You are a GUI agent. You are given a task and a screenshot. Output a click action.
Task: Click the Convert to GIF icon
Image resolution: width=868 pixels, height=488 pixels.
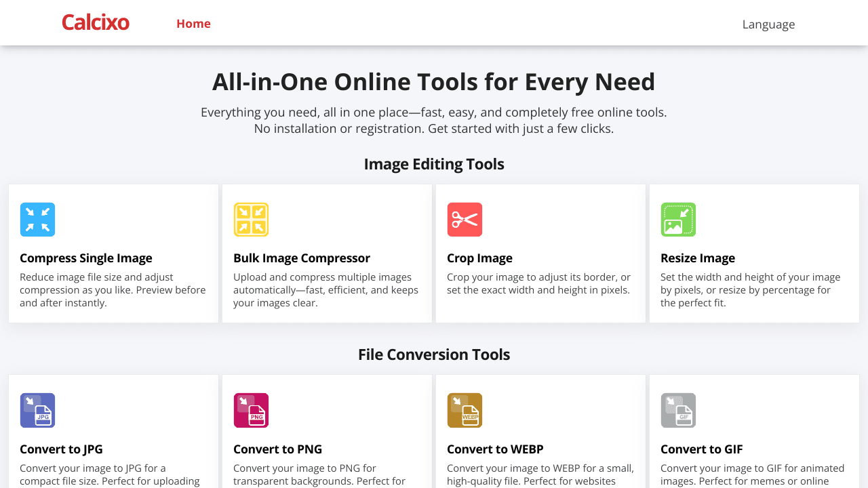pyautogui.click(x=678, y=410)
